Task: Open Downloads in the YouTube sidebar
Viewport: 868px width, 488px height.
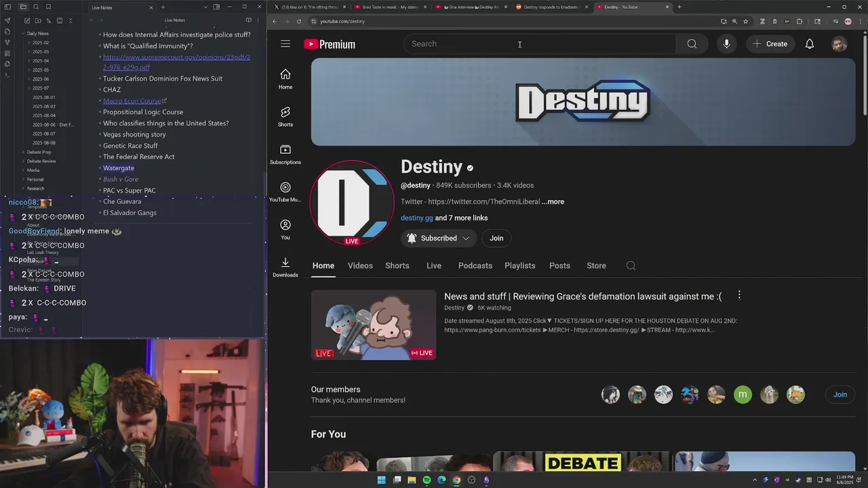Action: [285, 267]
